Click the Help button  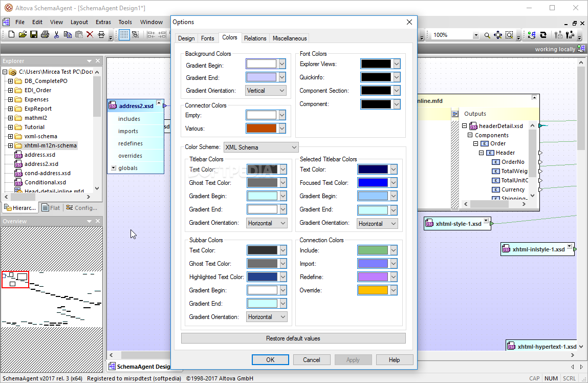394,360
